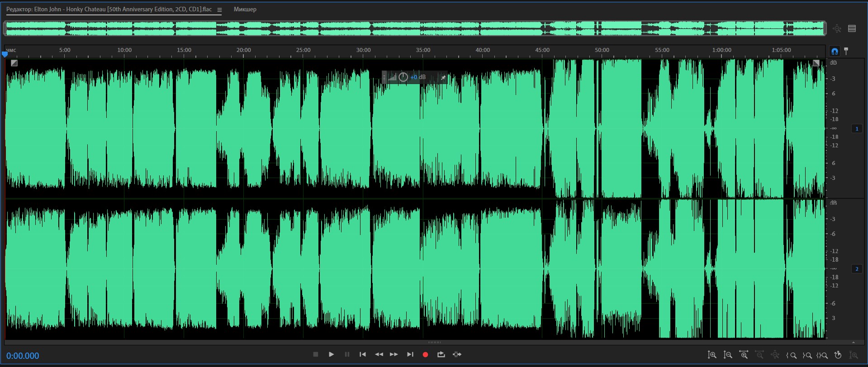The image size is (868, 367).
Task: Switch to the Микшер tab
Action: pyautogui.click(x=245, y=9)
